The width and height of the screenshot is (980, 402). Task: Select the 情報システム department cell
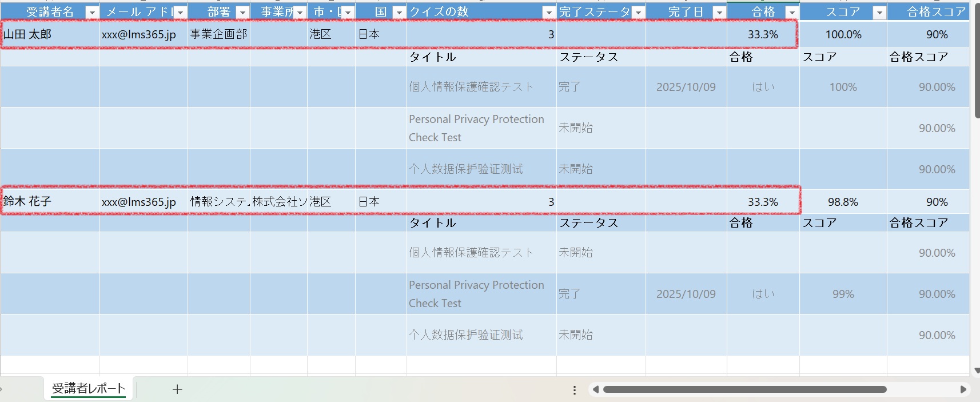point(219,202)
